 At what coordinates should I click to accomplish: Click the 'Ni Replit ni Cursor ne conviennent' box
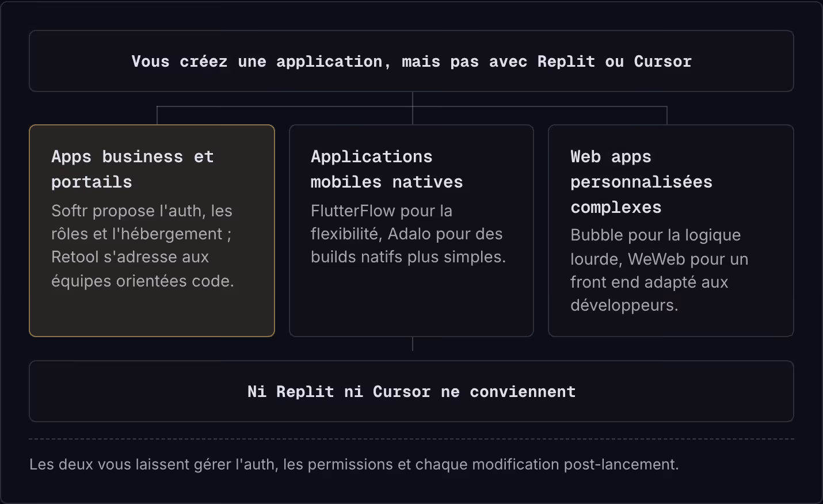click(411, 391)
